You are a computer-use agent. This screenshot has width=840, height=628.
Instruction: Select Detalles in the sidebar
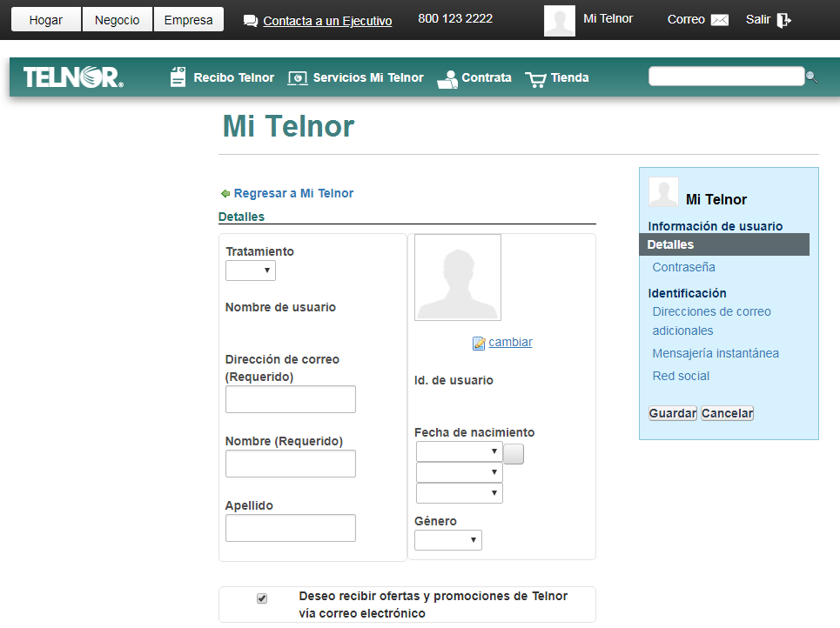[724, 244]
